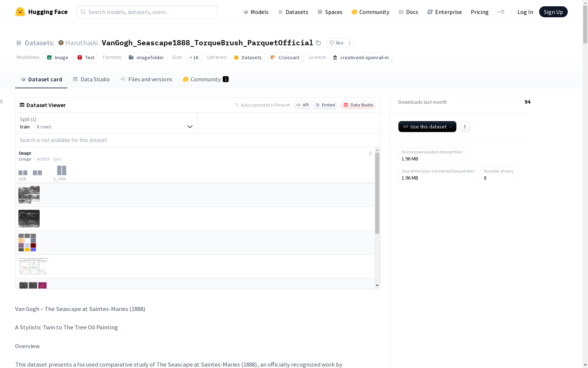Click the Hugging Face logo icon

(20, 12)
